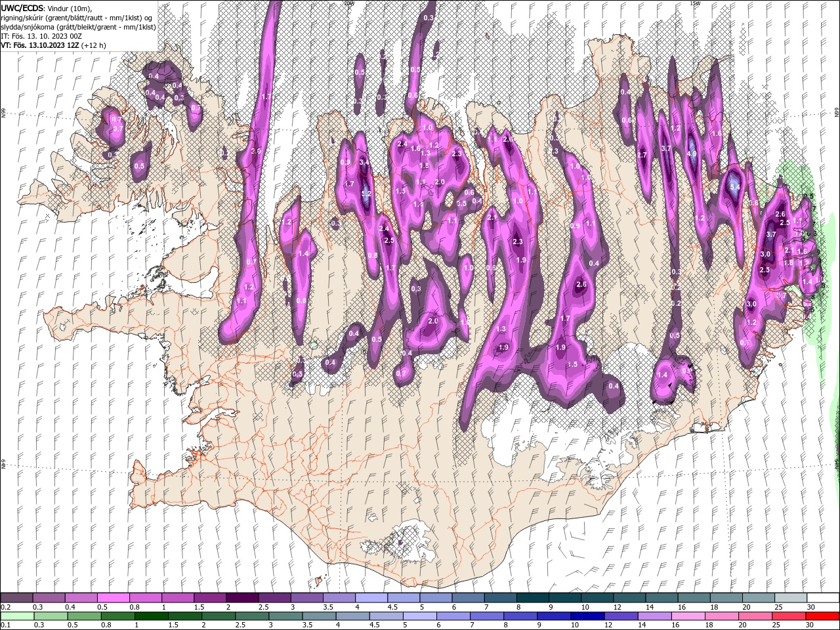Select the snow legend swatch between 2.5 and 3
This screenshot has height=630, width=840.
(x=274, y=598)
